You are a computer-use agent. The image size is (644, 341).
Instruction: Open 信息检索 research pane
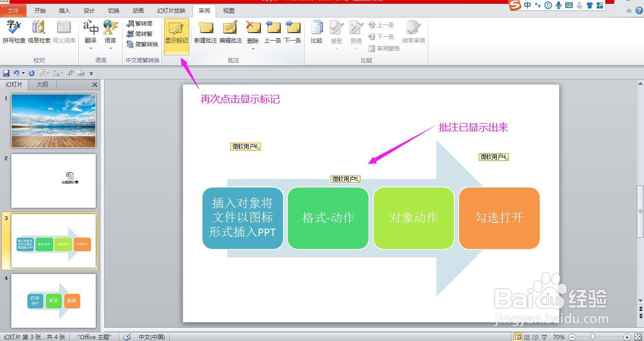click(x=39, y=32)
